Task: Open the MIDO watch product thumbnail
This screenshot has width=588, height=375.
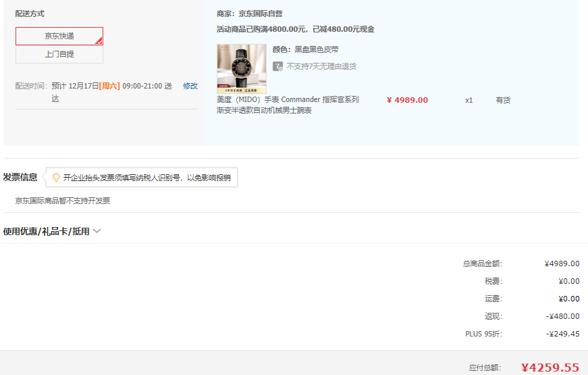Action: pos(242,69)
